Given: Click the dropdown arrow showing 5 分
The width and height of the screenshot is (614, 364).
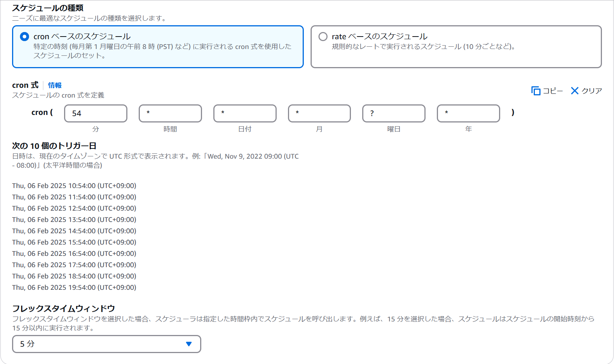Looking at the screenshot, I should [x=188, y=344].
